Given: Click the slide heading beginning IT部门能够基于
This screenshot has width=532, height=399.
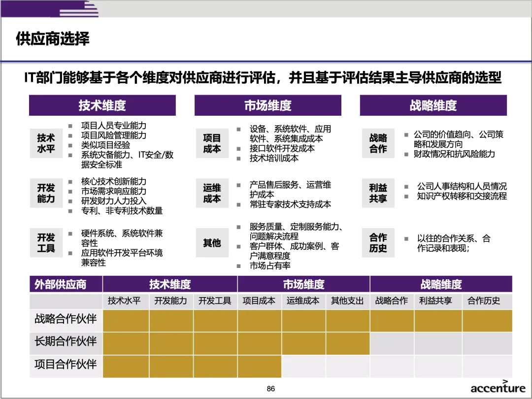Looking at the screenshot, I should click(x=263, y=78).
